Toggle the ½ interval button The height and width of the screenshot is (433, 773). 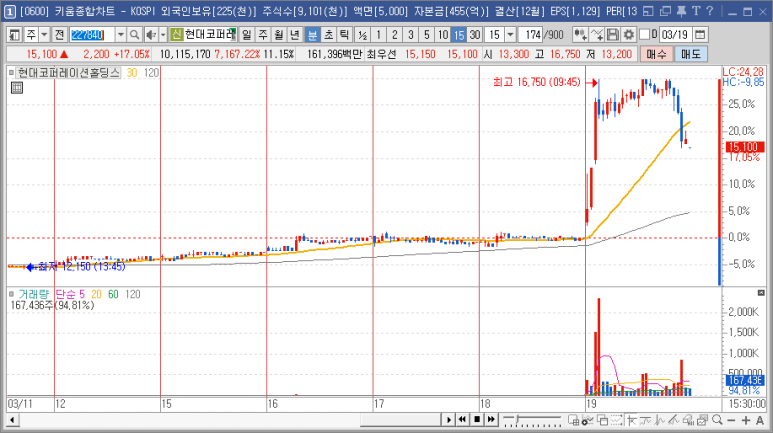(363, 35)
